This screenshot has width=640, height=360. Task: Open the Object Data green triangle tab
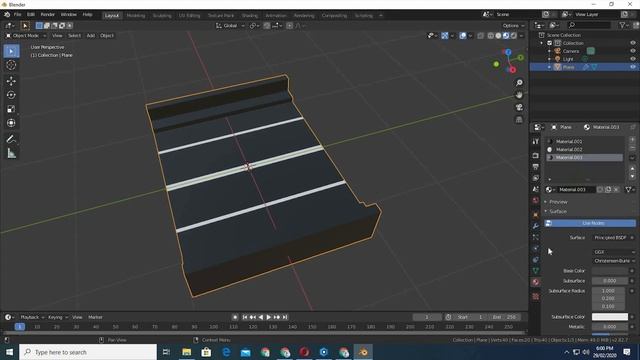coord(536,271)
